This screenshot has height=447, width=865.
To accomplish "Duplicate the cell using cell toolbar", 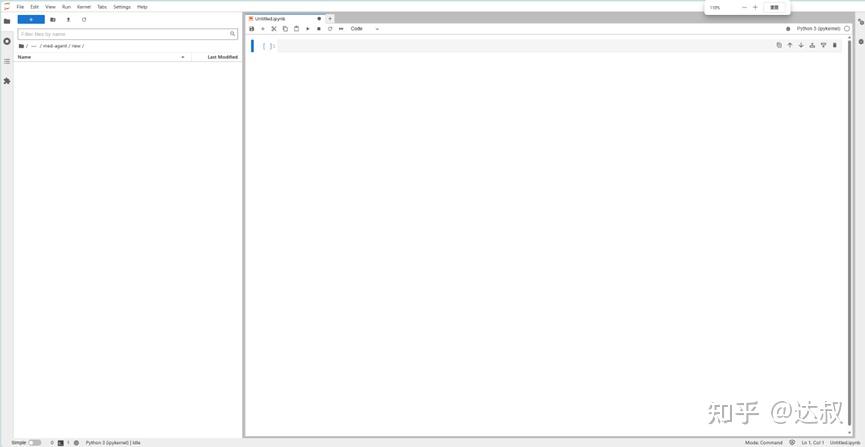I will [x=779, y=45].
